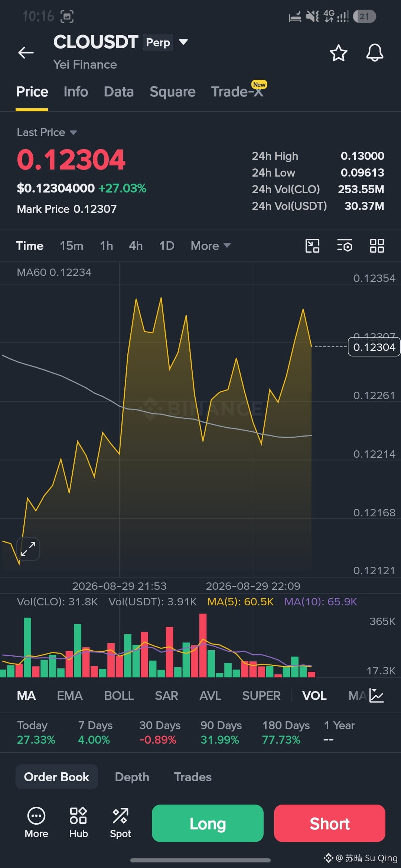Select the 4h interval
Screen dimensions: 401x868
click(136, 246)
